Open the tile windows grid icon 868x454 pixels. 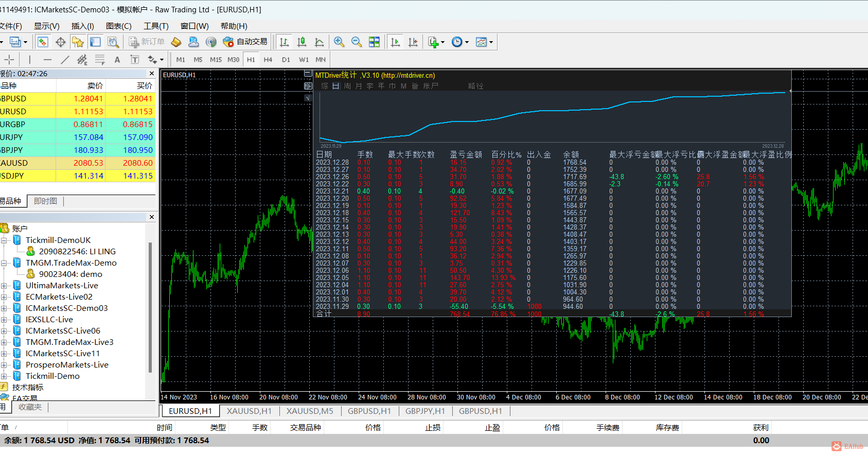(374, 42)
